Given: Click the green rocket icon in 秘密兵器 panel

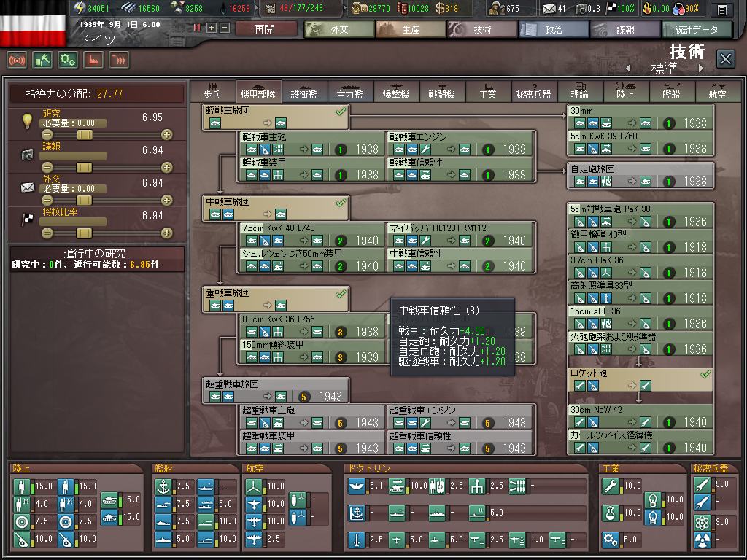Looking at the screenshot, I should [x=703, y=485].
